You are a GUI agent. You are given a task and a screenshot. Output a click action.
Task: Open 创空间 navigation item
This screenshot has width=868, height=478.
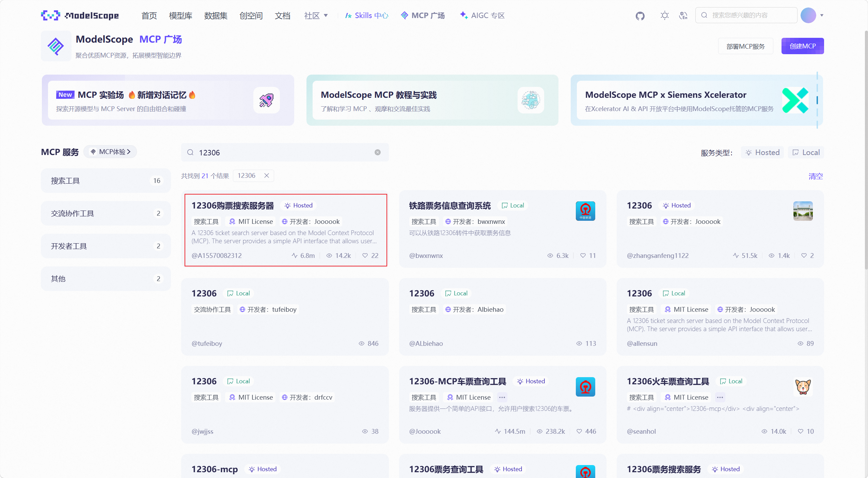click(x=251, y=15)
